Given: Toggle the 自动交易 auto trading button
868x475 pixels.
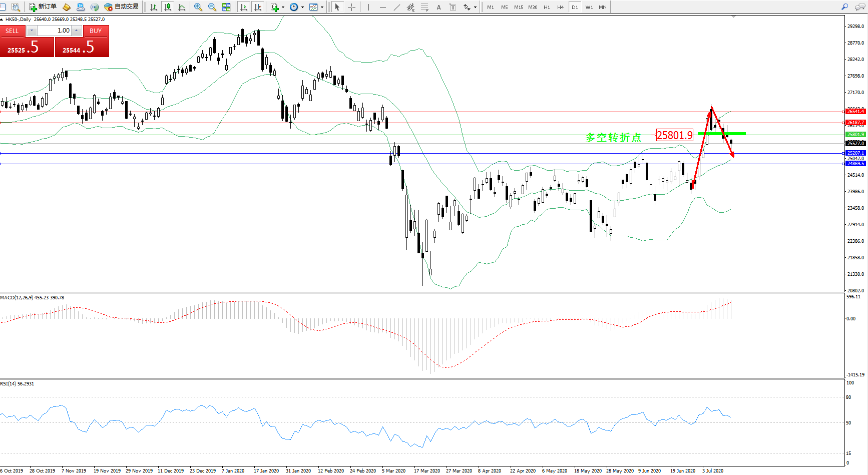Looking at the screenshot, I should click(121, 7).
